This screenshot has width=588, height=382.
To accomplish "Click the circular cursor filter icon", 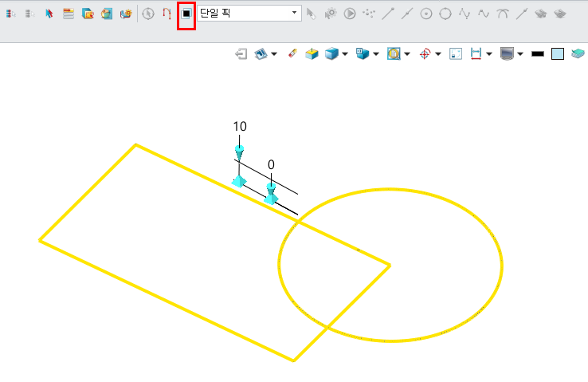I will tap(148, 14).
